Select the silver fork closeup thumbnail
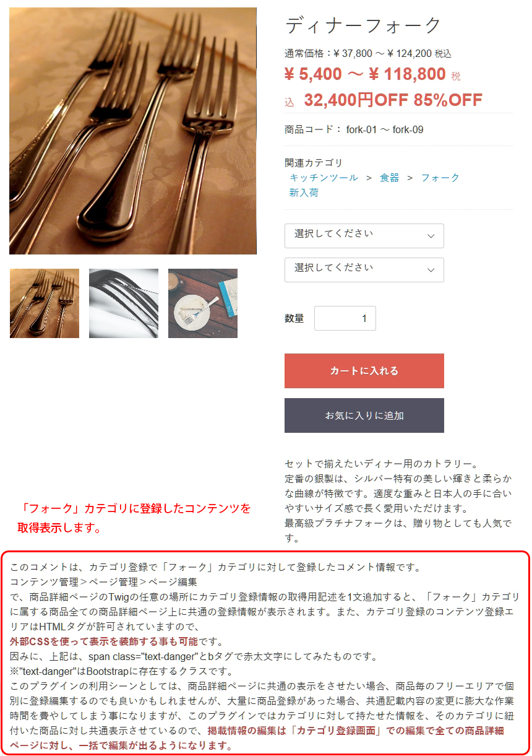532x756 pixels. coord(124,303)
